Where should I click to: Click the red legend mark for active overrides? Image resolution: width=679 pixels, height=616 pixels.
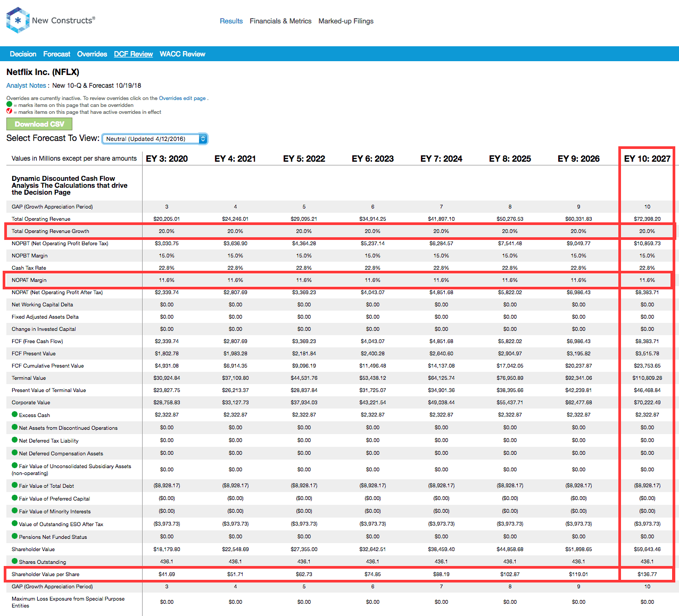9,111
